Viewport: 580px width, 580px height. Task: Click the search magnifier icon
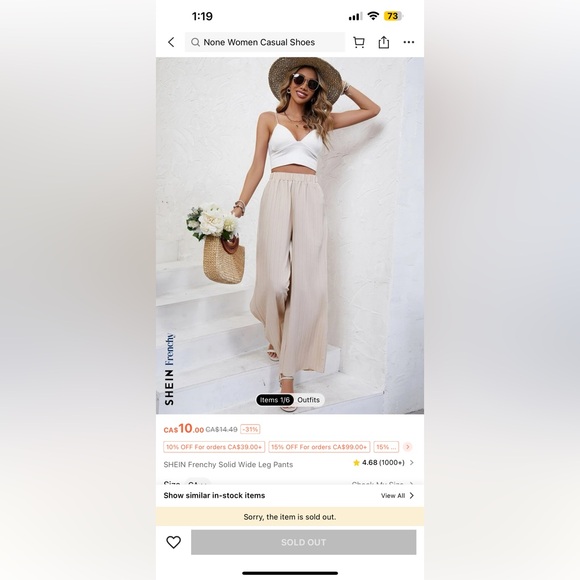coord(195,42)
